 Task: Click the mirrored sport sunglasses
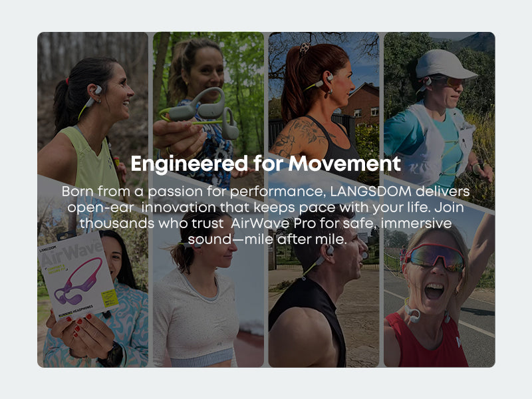[435, 257]
